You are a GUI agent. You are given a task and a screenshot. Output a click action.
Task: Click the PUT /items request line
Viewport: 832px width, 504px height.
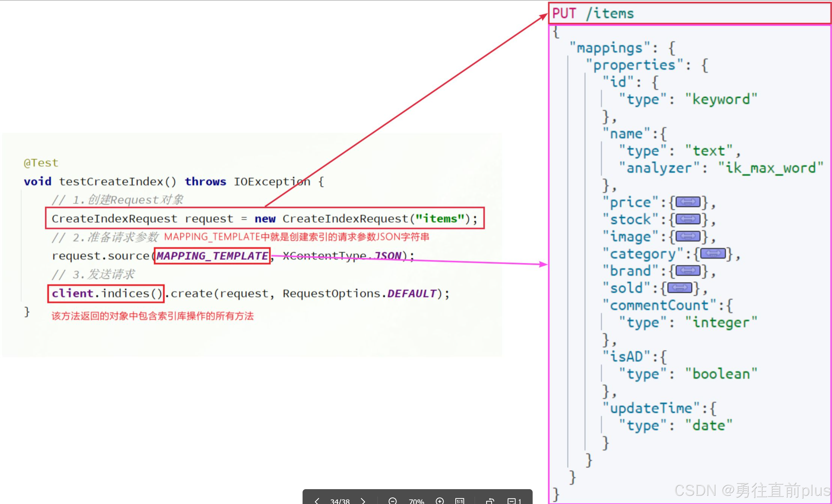pyautogui.click(x=593, y=13)
